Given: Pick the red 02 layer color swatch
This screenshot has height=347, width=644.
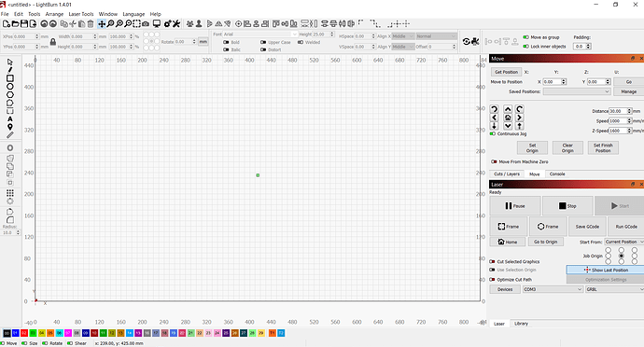Looking at the screenshot, I should point(24,333).
